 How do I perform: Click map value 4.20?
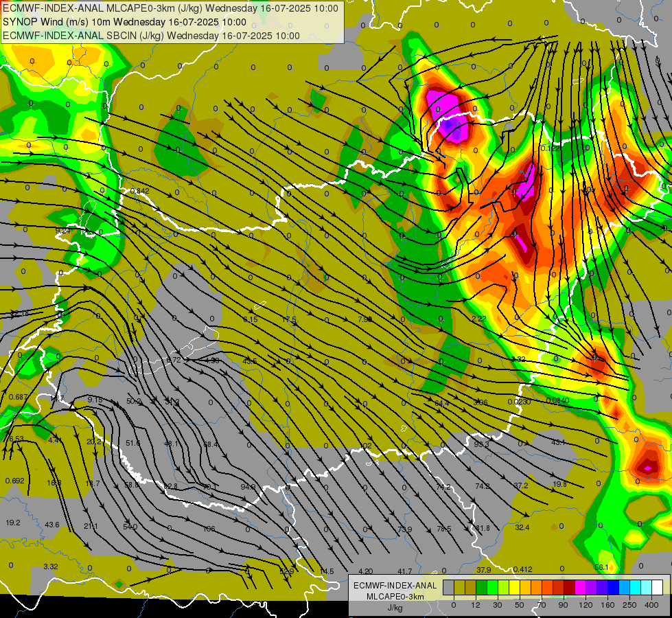click(366, 572)
